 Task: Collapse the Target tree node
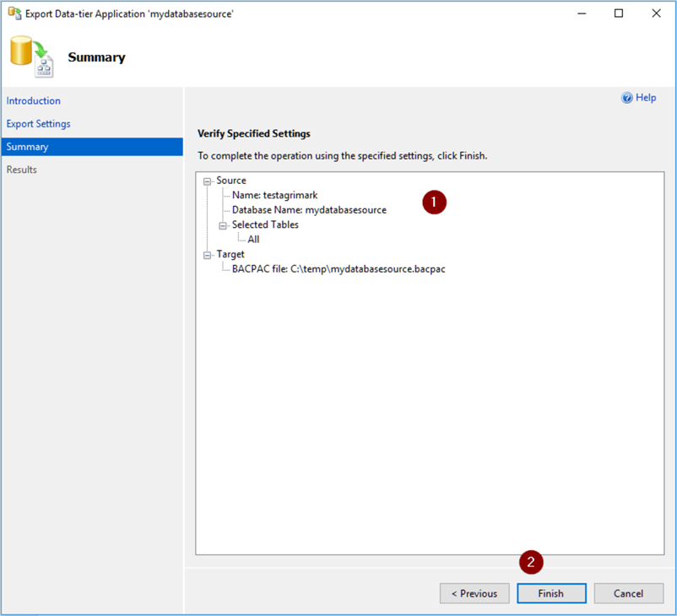(208, 254)
